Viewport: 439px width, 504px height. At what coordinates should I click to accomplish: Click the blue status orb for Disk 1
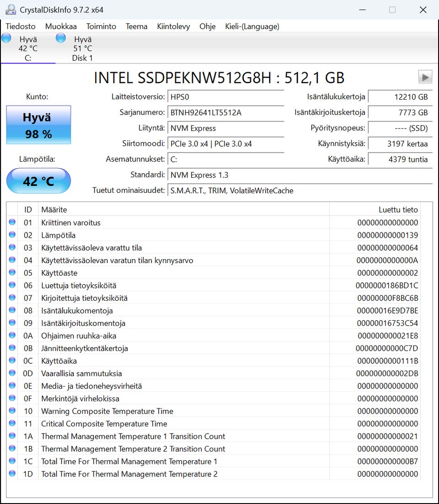click(61, 38)
